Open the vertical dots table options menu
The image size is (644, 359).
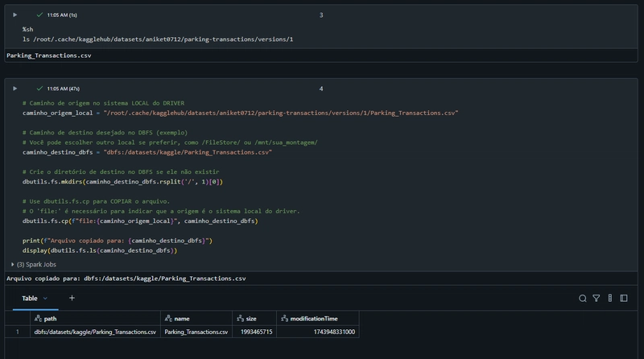click(x=610, y=298)
